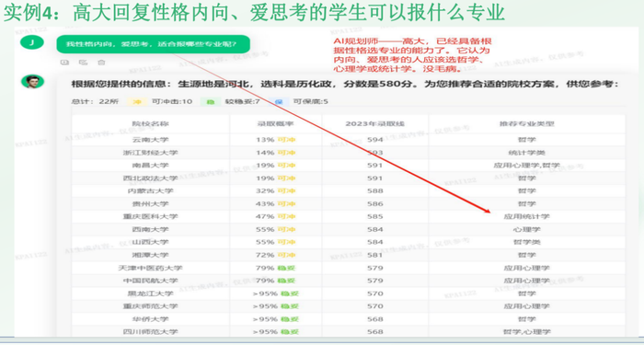The width and height of the screenshot is (644, 345).
Task: Click 79% 稳妥 probability for 天津中医药大学
Action: coord(275,269)
